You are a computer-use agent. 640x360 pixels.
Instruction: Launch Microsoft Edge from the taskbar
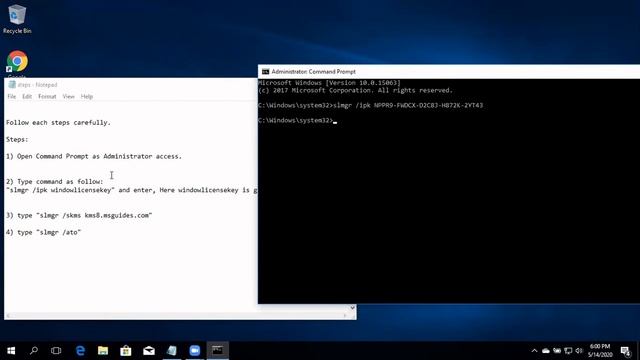tap(80, 351)
